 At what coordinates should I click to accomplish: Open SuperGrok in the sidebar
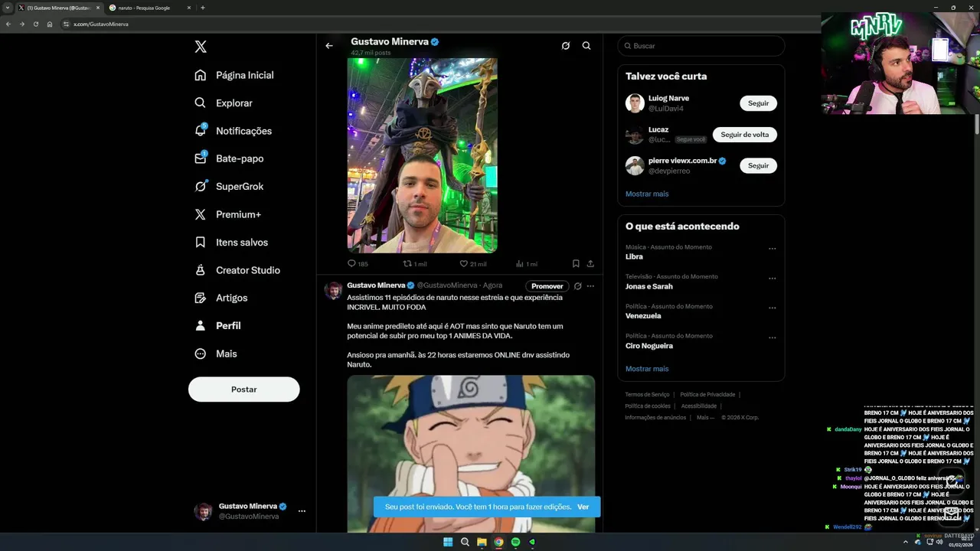pyautogui.click(x=229, y=187)
